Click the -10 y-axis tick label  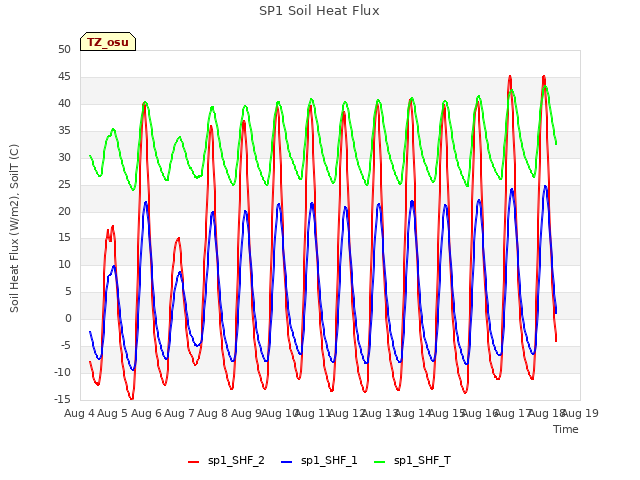pos(62,373)
